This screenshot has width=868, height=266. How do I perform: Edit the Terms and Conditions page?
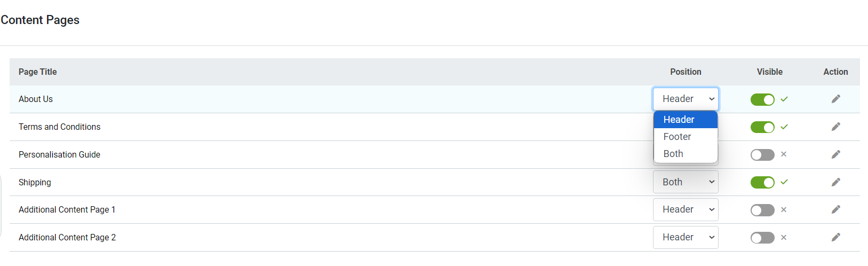tap(835, 127)
